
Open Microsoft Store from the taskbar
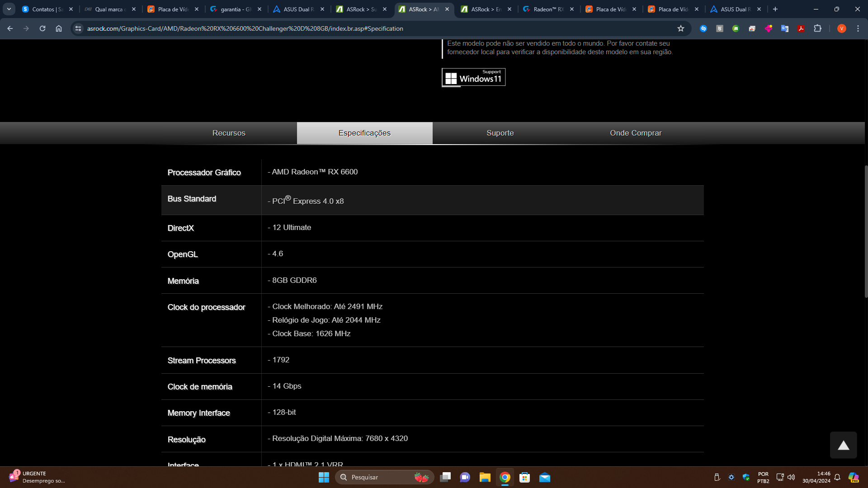click(525, 477)
